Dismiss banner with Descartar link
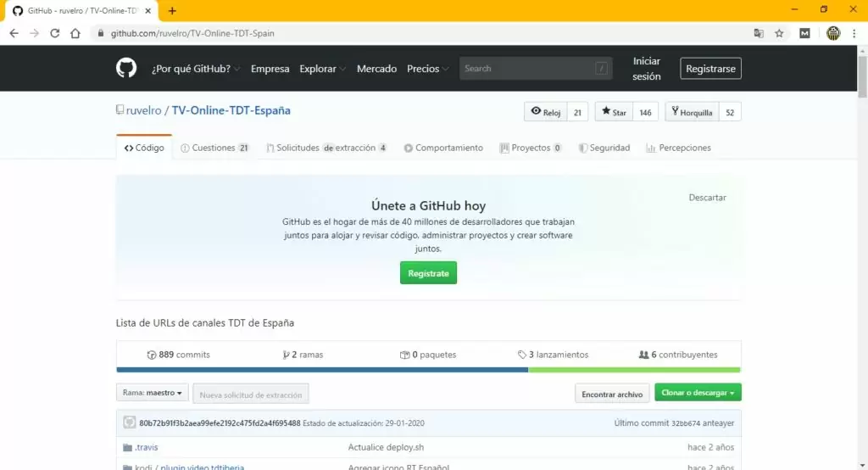Viewport: 868px width, 470px height. [707, 198]
